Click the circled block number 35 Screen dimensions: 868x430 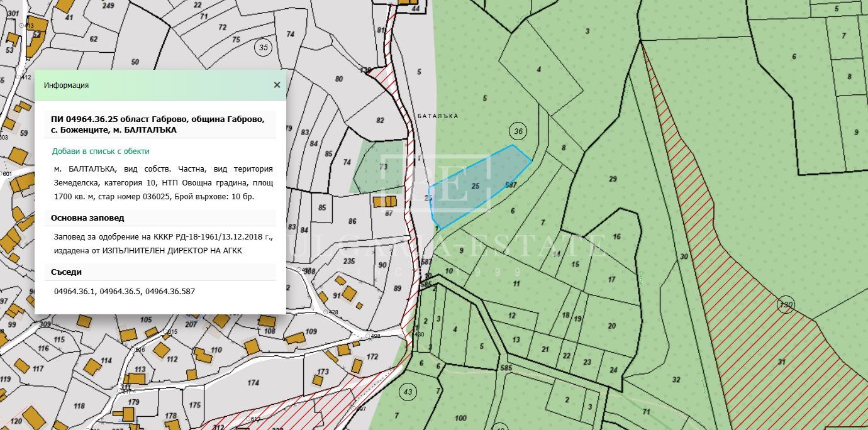coord(263,47)
